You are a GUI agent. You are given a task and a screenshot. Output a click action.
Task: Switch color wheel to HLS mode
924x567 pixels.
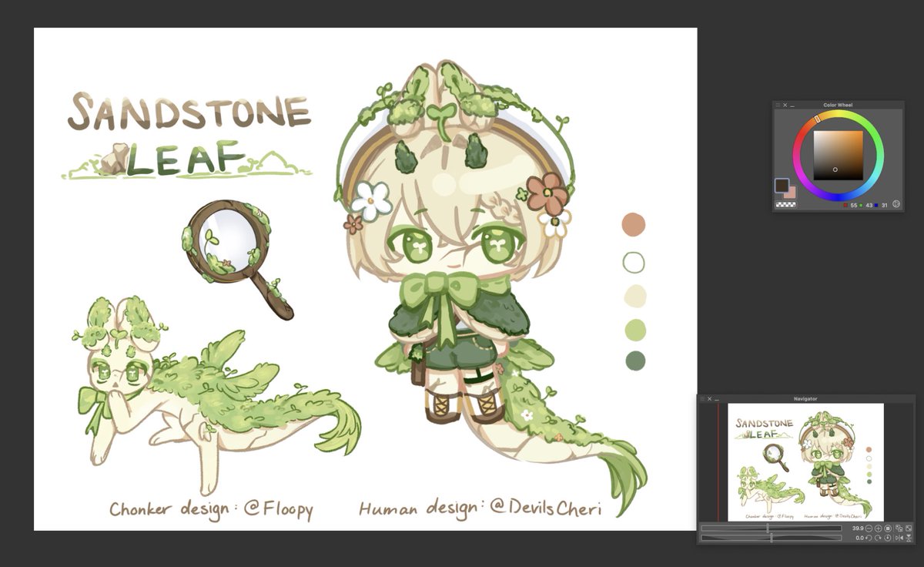896,203
